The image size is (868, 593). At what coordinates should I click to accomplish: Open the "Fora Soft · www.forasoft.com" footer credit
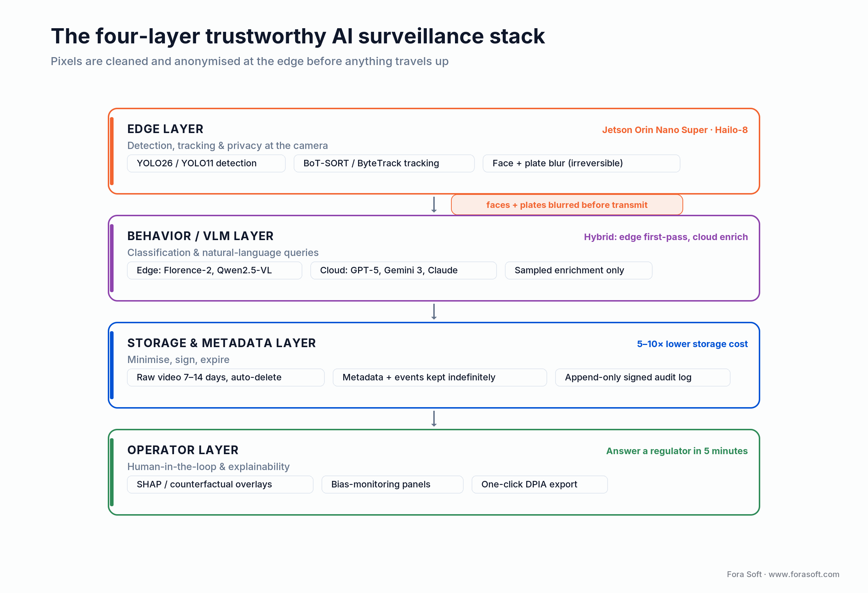click(x=783, y=574)
